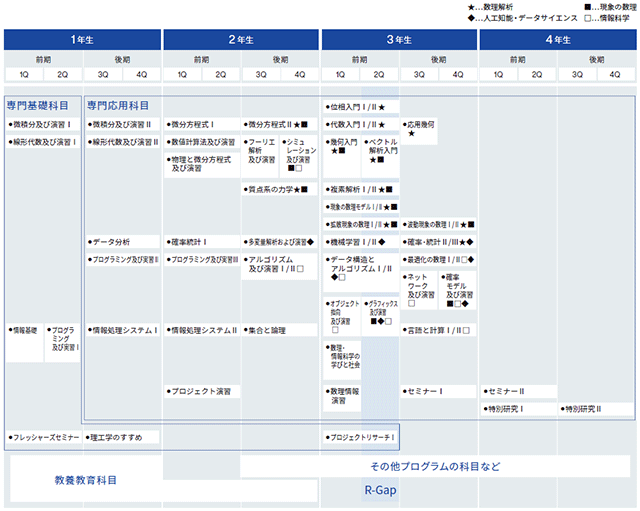The width and height of the screenshot is (640, 511).
Task: Select その他プログラムの科目など banner
Action: click(x=435, y=466)
